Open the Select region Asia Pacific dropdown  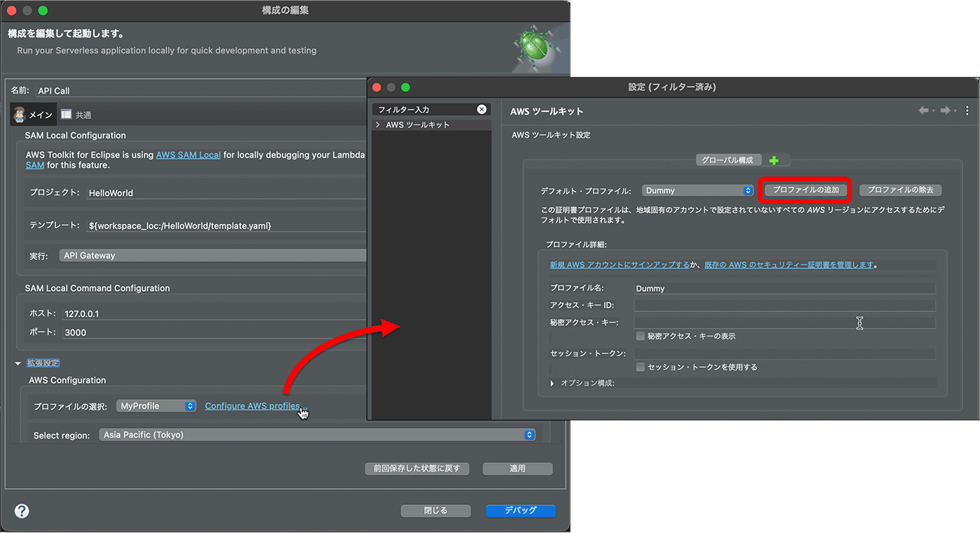pyautogui.click(x=317, y=435)
